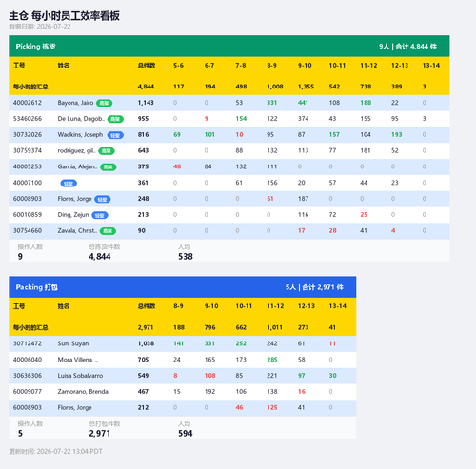Click red value 9 in De Luna's row
The height and width of the screenshot is (469, 476).
pyautogui.click(x=207, y=119)
